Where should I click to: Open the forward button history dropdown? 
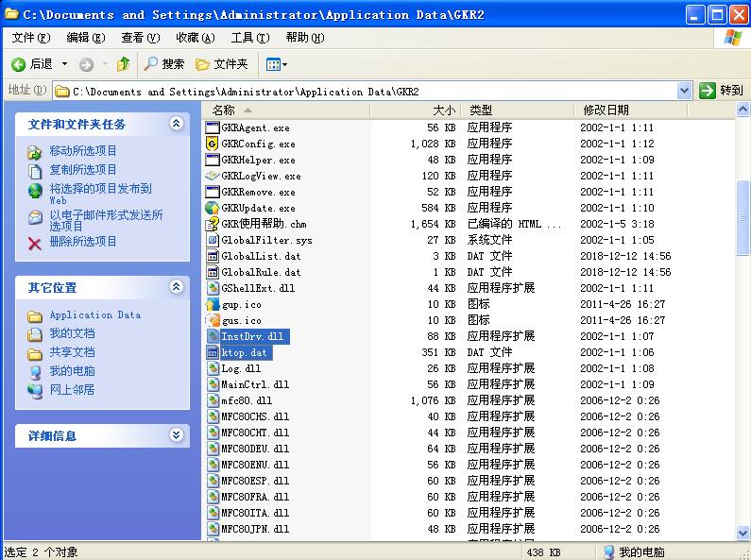tap(105, 63)
